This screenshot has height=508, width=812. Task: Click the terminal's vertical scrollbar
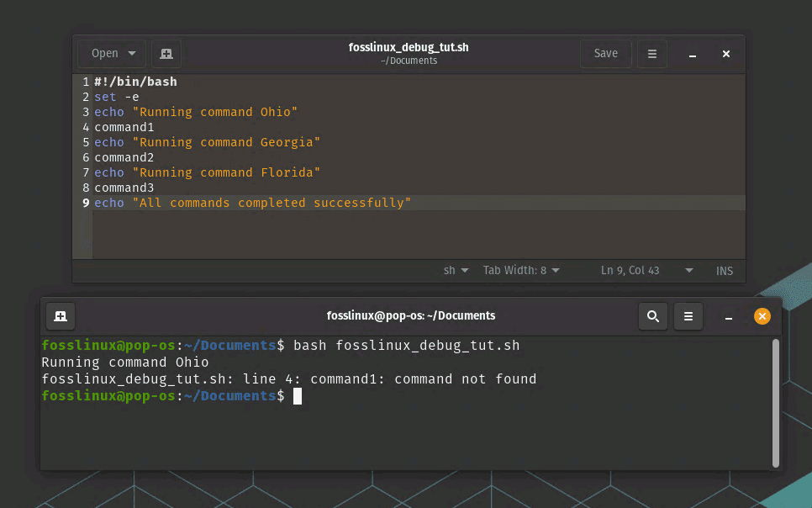[775, 402]
